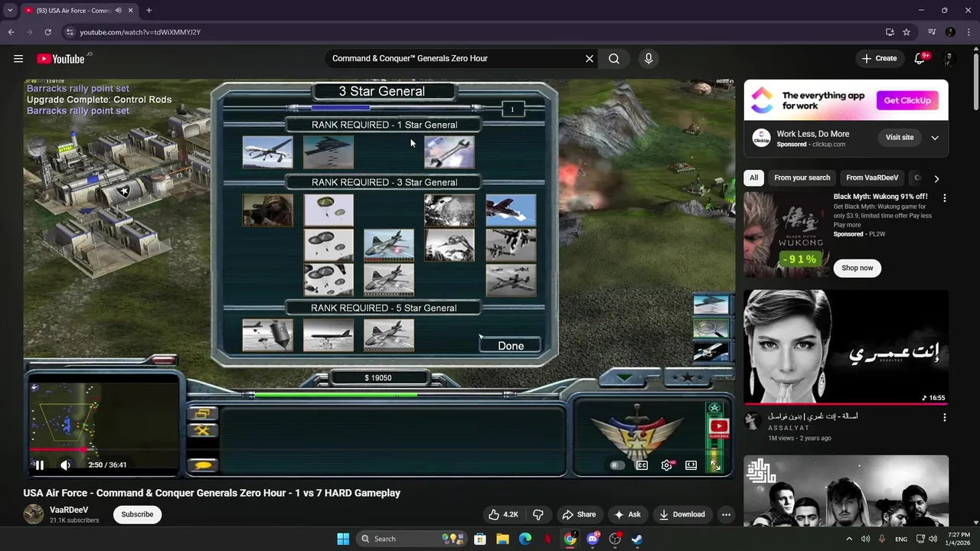Image resolution: width=980 pixels, height=551 pixels.
Task: Select From your search chip
Action: coord(802,178)
